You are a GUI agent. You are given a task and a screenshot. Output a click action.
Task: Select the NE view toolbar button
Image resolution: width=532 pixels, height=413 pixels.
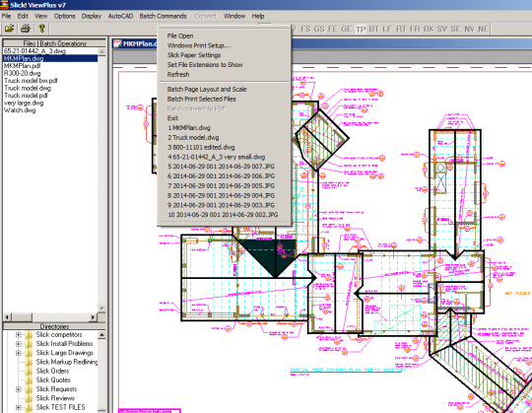coord(483,30)
